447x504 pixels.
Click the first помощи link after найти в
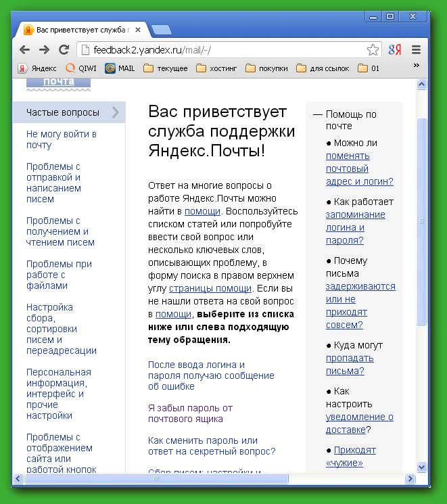[202, 212]
